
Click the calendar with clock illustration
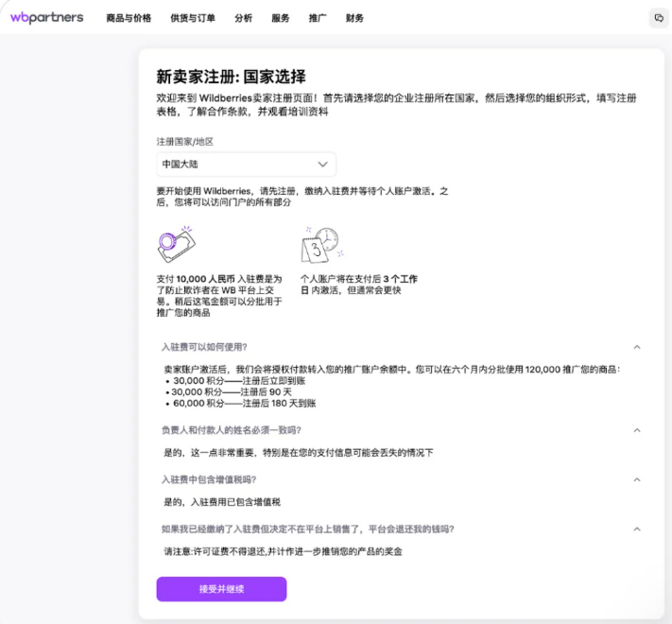pos(322,245)
